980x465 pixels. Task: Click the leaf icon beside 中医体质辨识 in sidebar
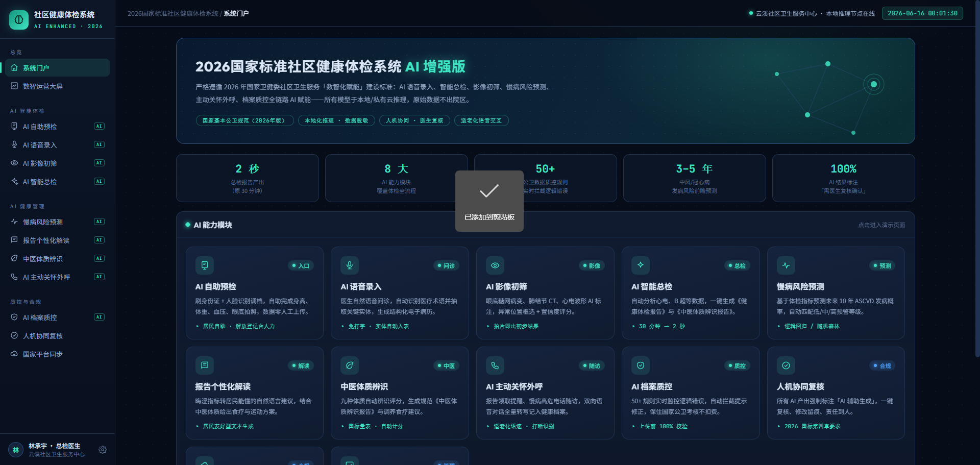coord(14,258)
